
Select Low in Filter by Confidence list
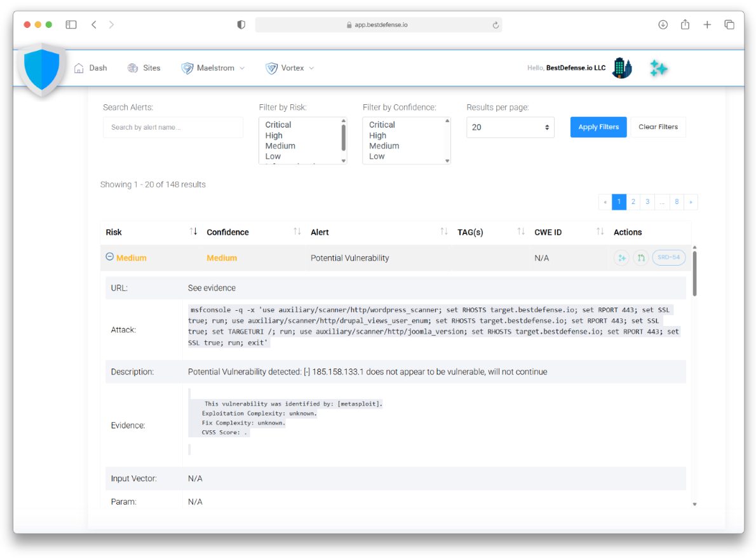(x=377, y=156)
